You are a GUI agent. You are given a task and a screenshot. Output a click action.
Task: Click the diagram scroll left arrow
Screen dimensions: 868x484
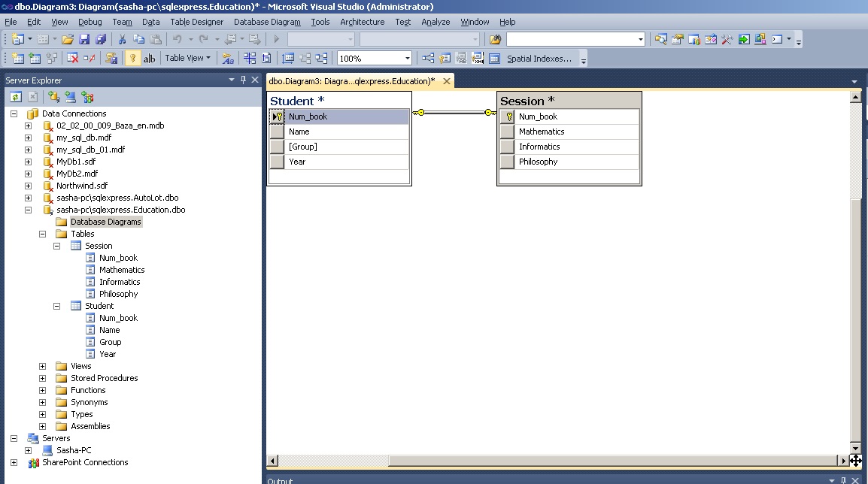(x=272, y=460)
